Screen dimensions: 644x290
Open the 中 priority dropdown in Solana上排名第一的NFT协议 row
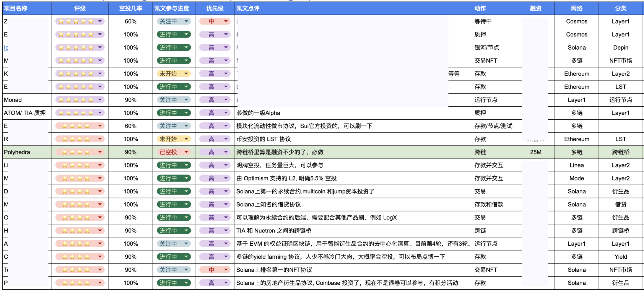click(215, 270)
